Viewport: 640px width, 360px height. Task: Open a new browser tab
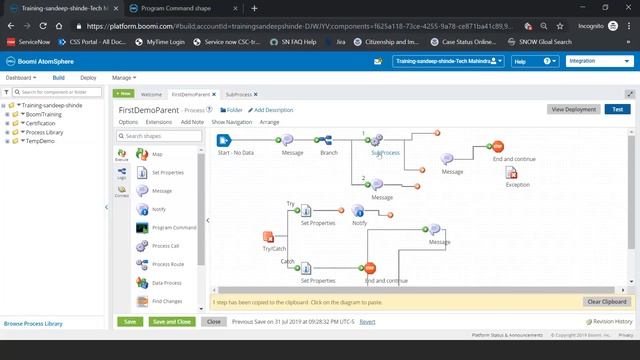coord(254,8)
